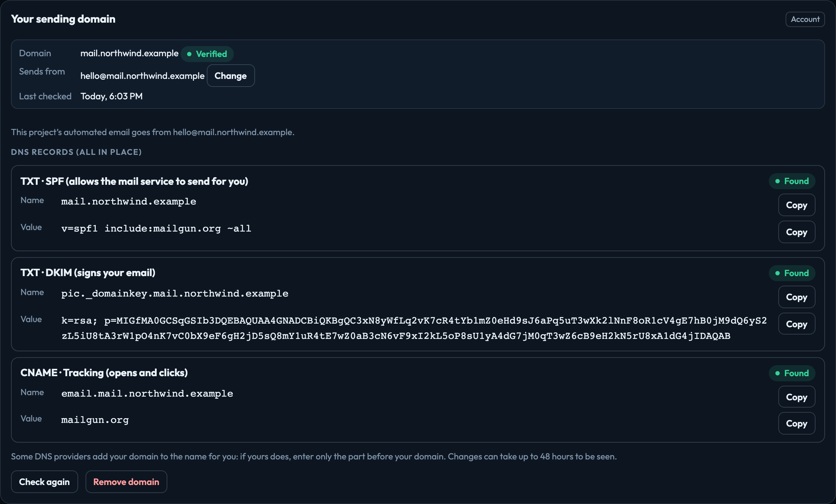
Task: Click the CNAME · Tracking record heading
Action: click(x=104, y=373)
